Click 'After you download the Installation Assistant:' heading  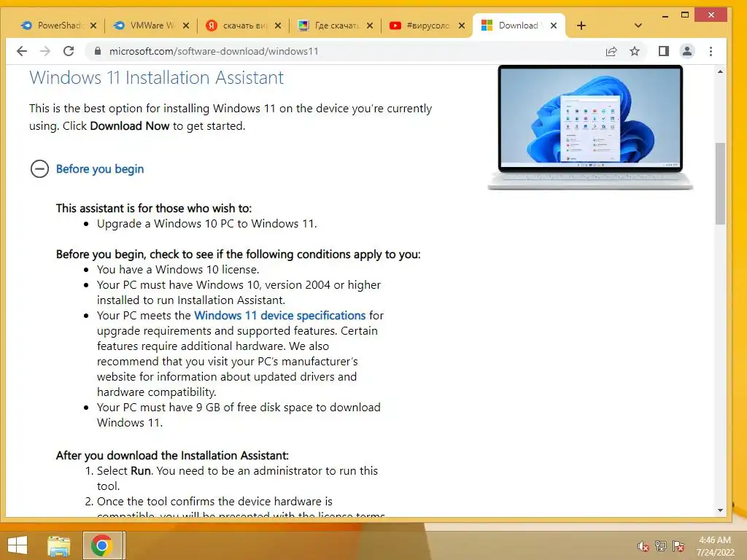tap(172, 455)
